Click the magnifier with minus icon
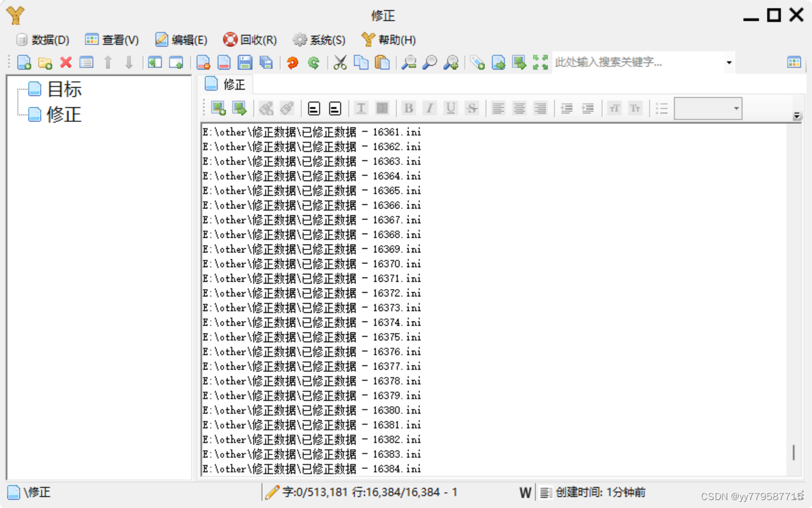 pyautogui.click(x=408, y=62)
